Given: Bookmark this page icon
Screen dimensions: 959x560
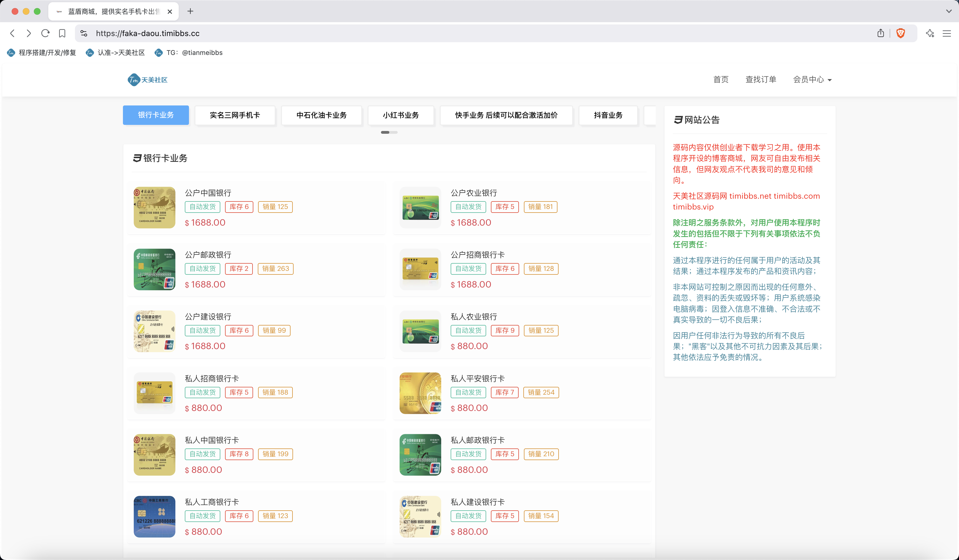Looking at the screenshot, I should click(62, 34).
